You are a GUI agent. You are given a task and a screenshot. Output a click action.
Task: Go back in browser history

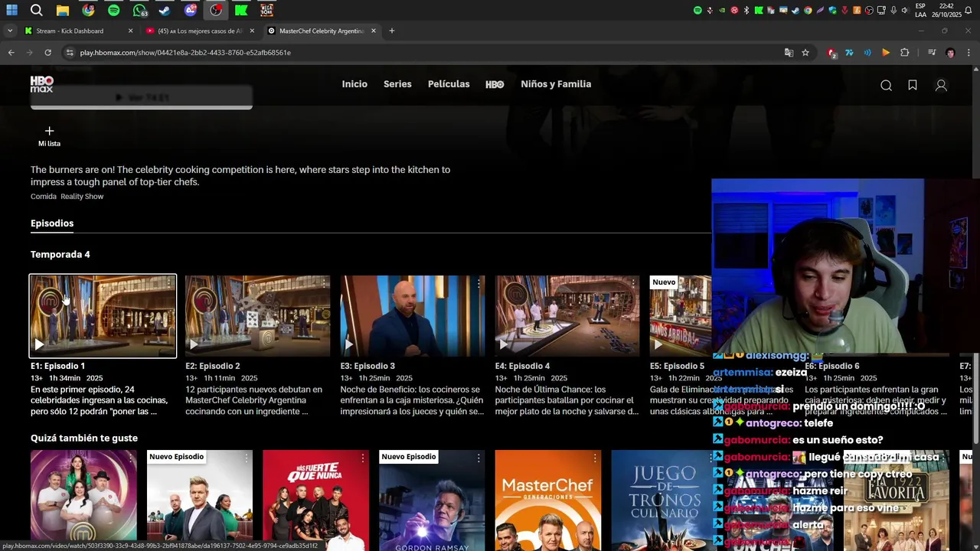click(x=11, y=53)
